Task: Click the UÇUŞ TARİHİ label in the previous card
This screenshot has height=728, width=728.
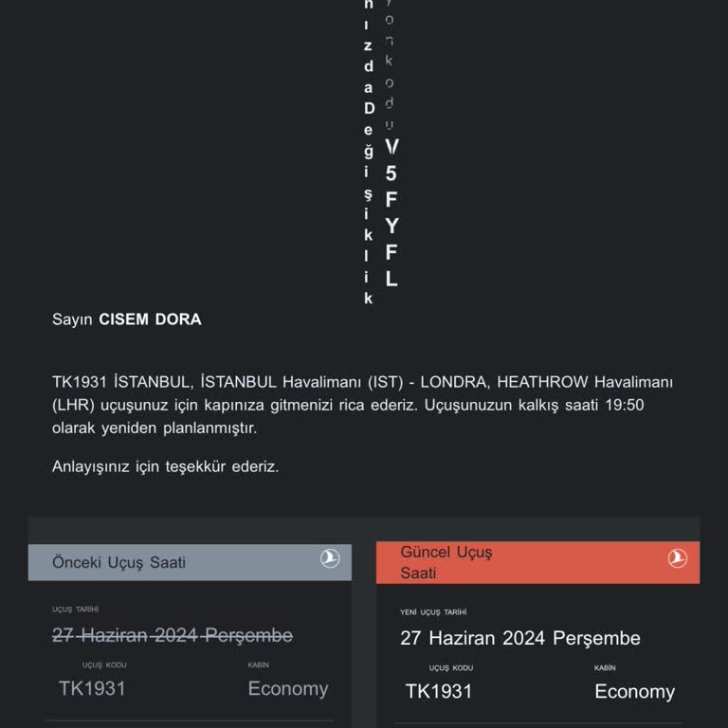Action: tap(76, 610)
